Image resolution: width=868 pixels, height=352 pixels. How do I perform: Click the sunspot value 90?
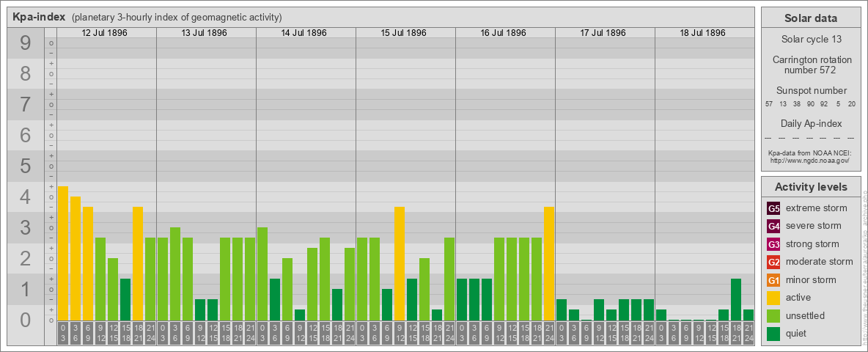[810, 104]
